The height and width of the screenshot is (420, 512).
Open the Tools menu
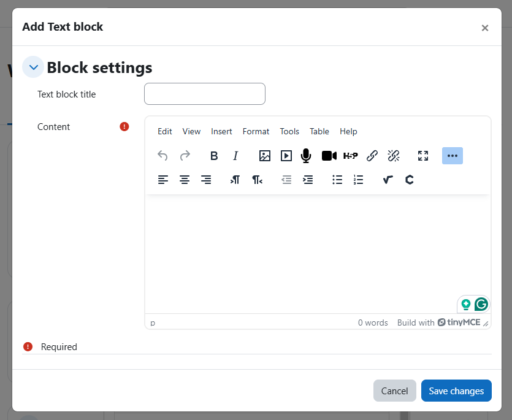tap(289, 131)
